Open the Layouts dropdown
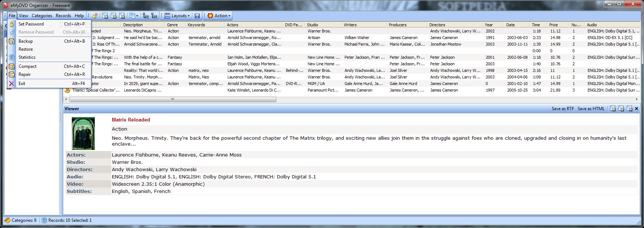The height and width of the screenshot is (228, 644). pos(177,16)
